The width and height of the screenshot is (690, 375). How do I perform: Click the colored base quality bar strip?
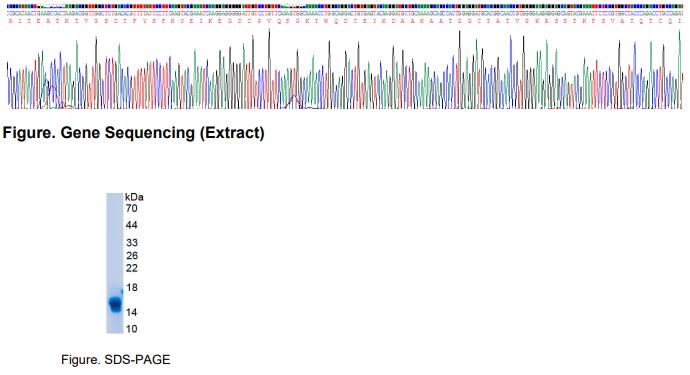click(x=345, y=7)
